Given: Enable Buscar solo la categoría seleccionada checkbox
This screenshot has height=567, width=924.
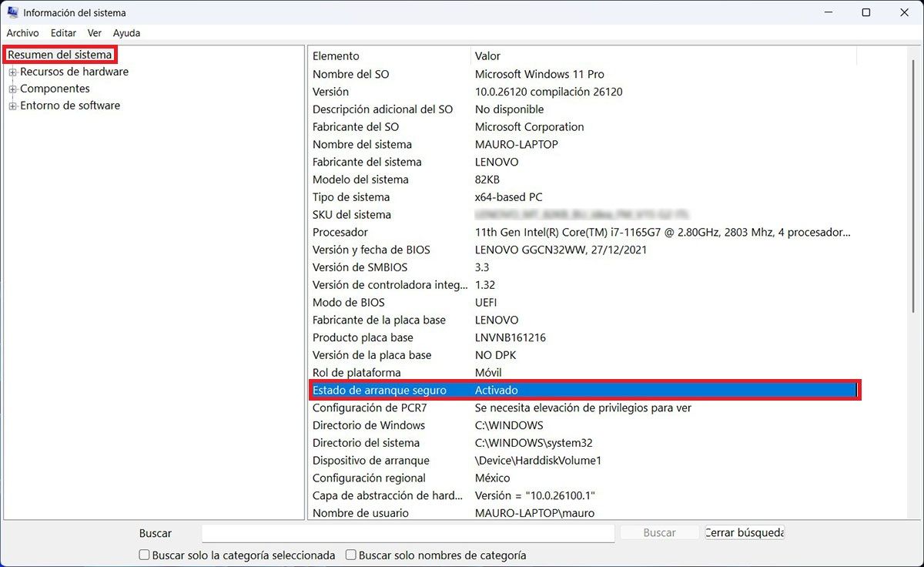Looking at the screenshot, I should coord(144,555).
